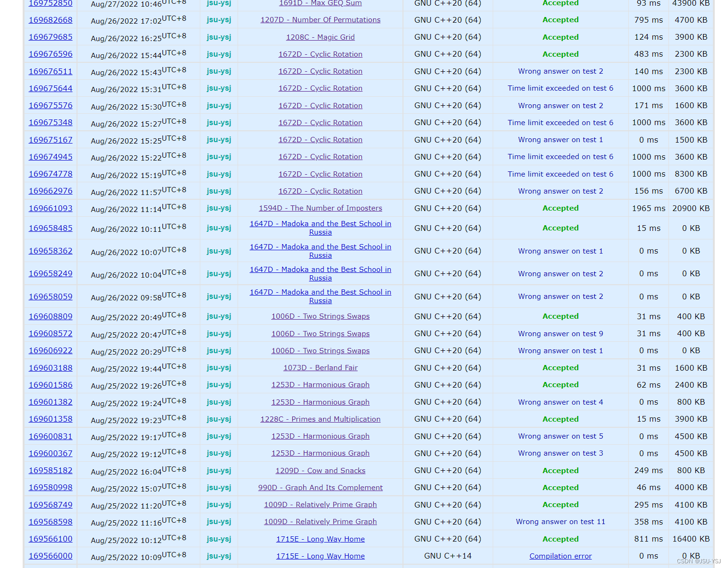
Task: Open submission 169568598
Action: pos(51,522)
